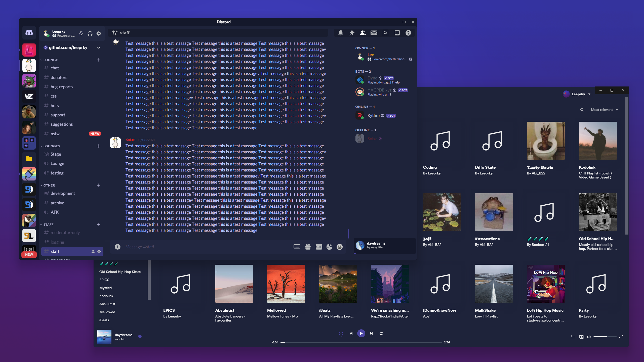Select Mystifal in Spotify sidebar
The image size is (644, 362).
point(106,288)
